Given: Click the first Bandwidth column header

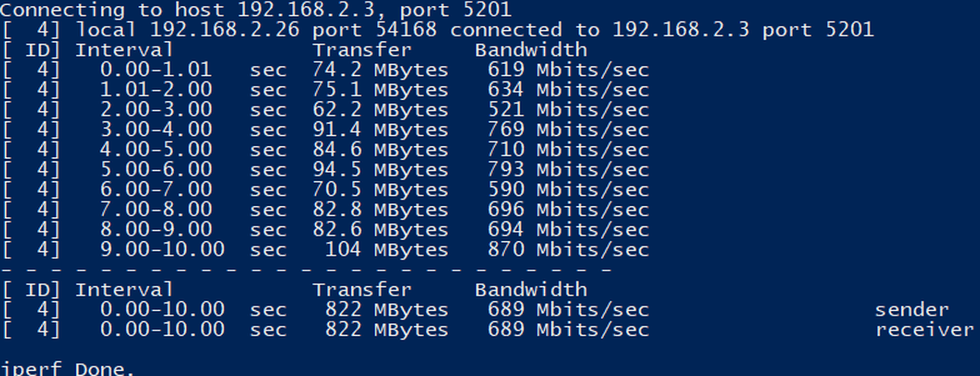Looking at the screenshot, I should pyautogui.click(x=531, y=50).
